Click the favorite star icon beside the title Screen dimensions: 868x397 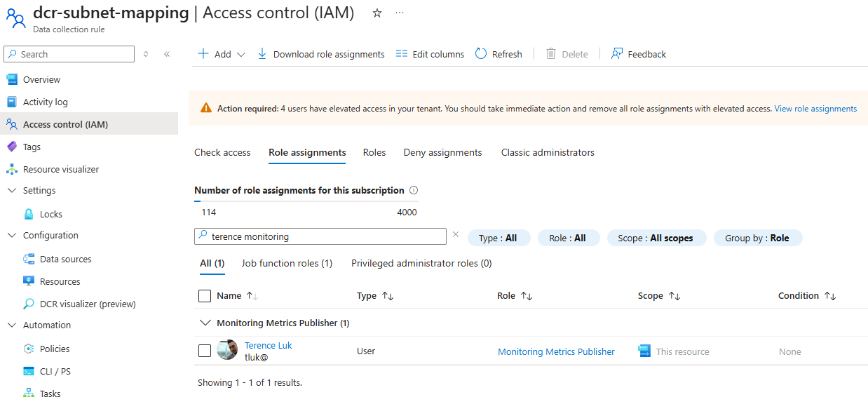click(377, 13)
